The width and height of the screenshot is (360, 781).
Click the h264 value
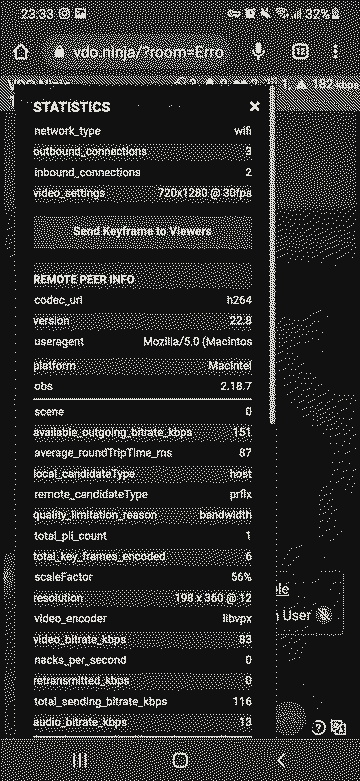pos(239,300)
